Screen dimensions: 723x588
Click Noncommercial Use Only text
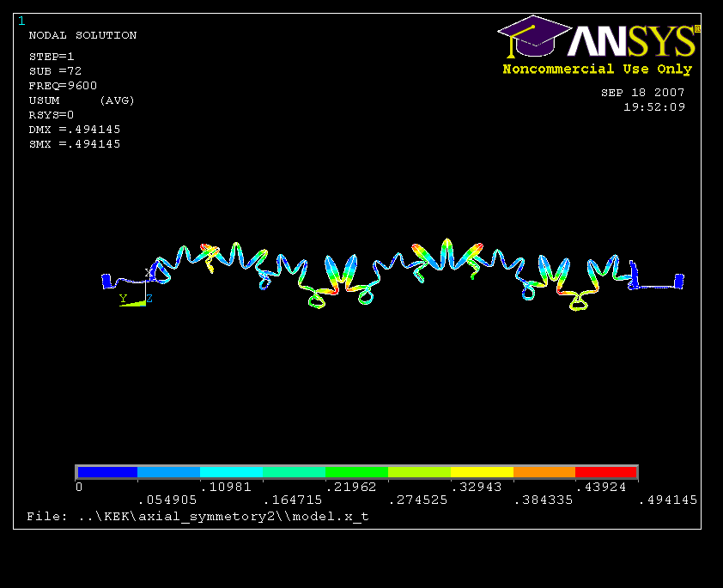pos(597,70)
